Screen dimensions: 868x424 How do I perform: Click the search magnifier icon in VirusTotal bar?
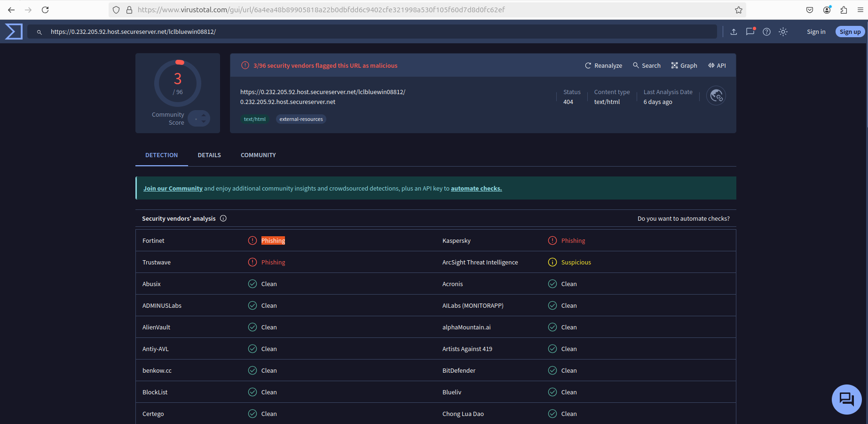pyautogui.click(x=39, y=32)
